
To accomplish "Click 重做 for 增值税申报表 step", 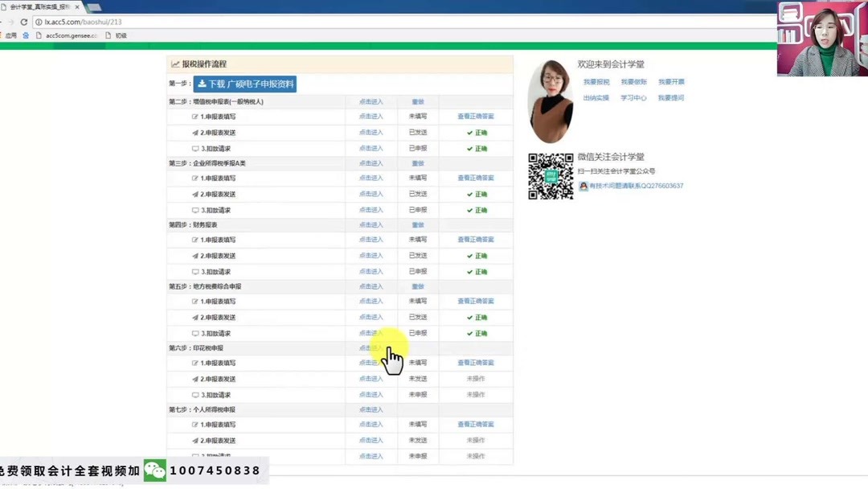I will click(x=417, y=101).
